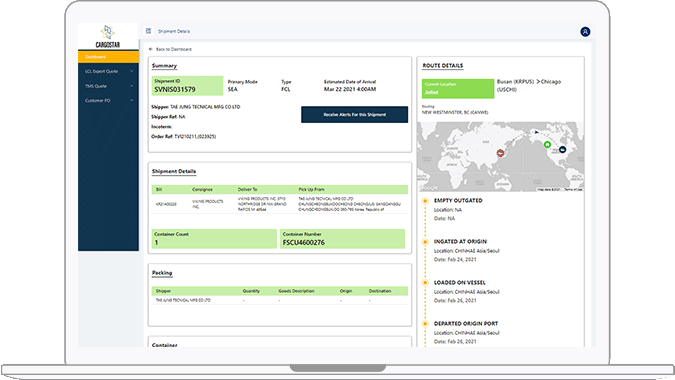The height and width of the screenshot is (380, 675).
Task: Click LOADED ON VESSEL event title
Action: (x=460, y=283)
